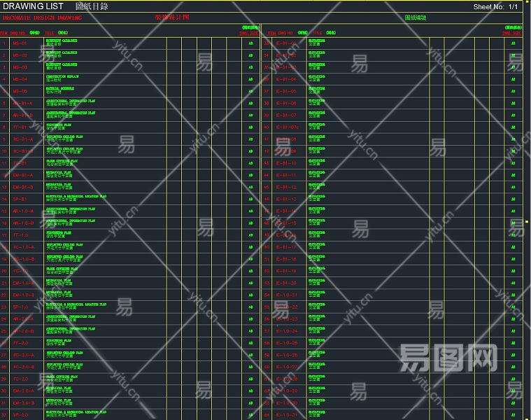The image size is (531, 420).
Task: Click drawing number E-1.0-27
Action: (287, 367)
